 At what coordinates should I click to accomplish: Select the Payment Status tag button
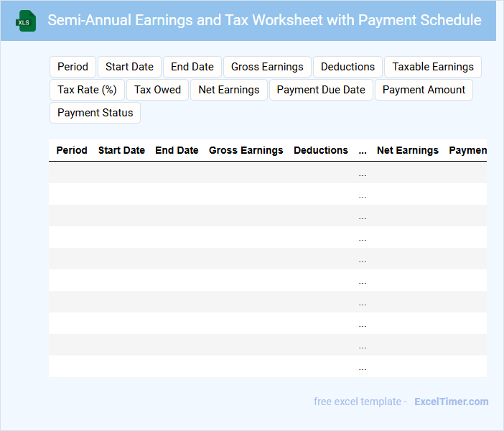pos(95,113)
